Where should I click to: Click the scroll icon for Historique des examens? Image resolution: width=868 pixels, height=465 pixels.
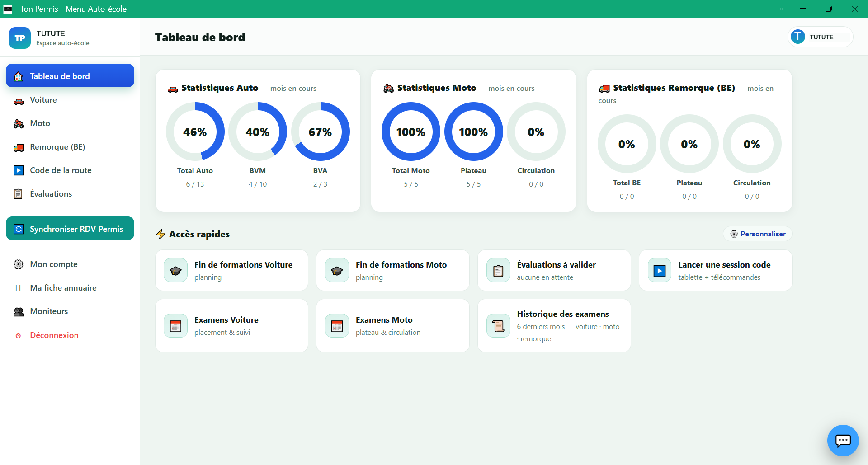click(498, 325)
